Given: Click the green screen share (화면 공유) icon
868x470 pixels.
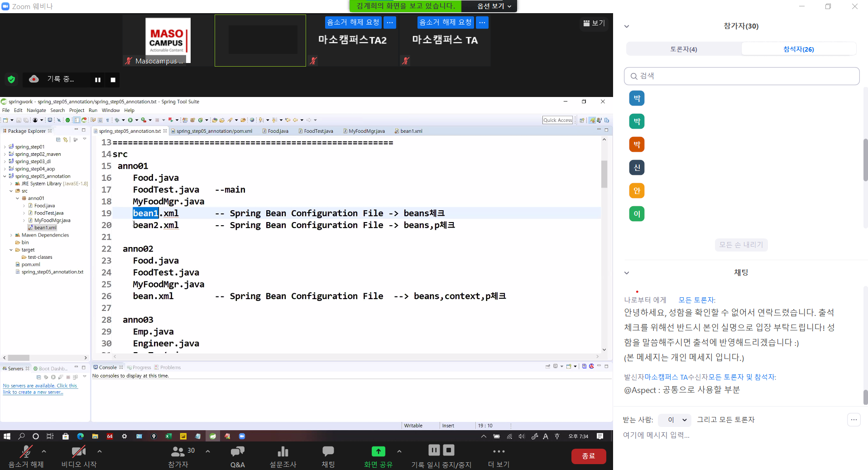Looking at the screenshot, I should (378, 452).
